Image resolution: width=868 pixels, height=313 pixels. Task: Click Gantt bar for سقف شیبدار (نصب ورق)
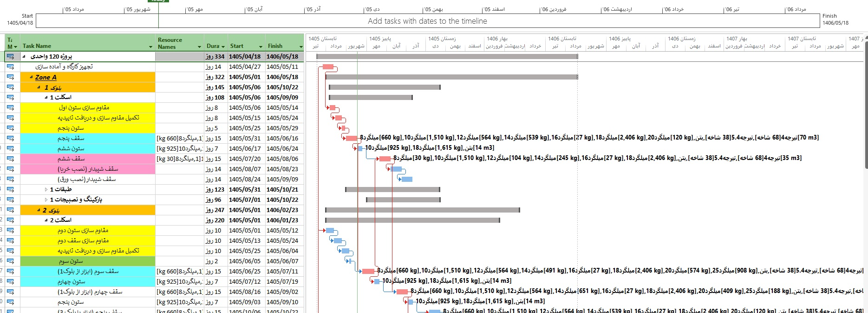[x=407, y=179]
